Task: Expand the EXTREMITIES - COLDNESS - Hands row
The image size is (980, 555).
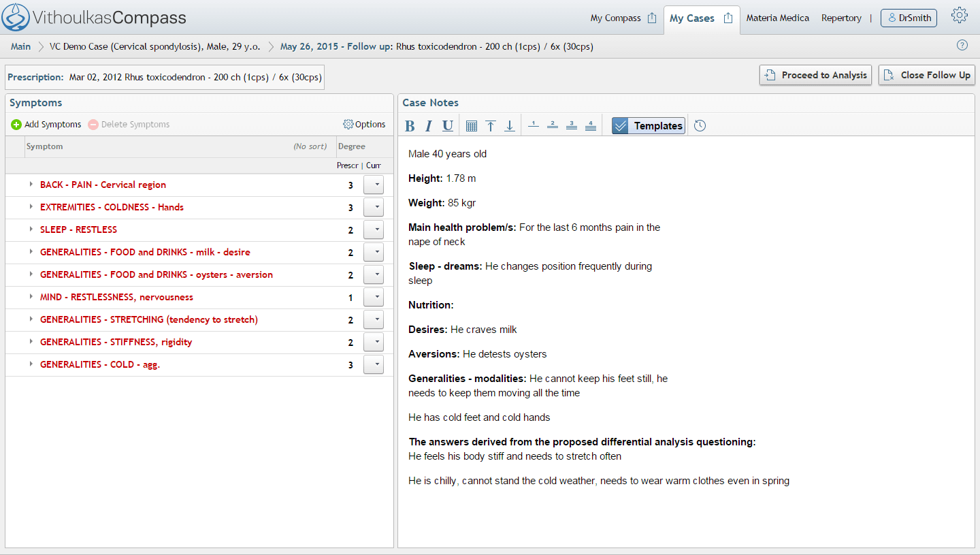Action: (31, 207)
